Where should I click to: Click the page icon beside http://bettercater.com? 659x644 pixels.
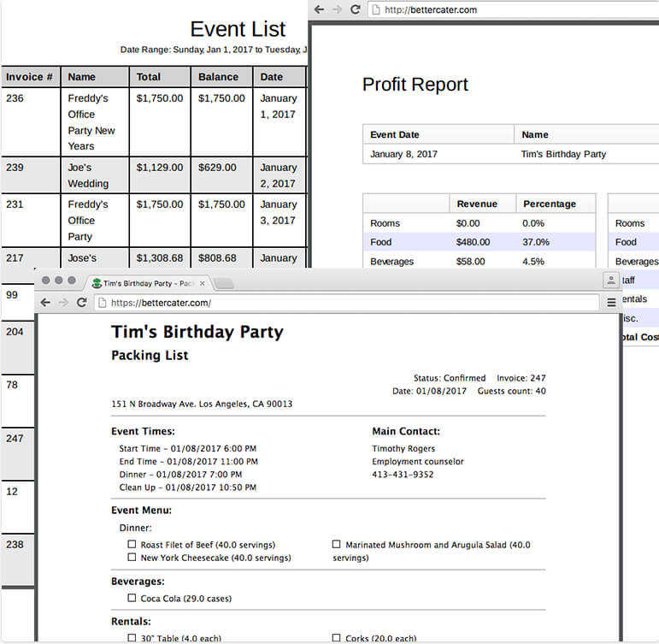tap(376, 9)
